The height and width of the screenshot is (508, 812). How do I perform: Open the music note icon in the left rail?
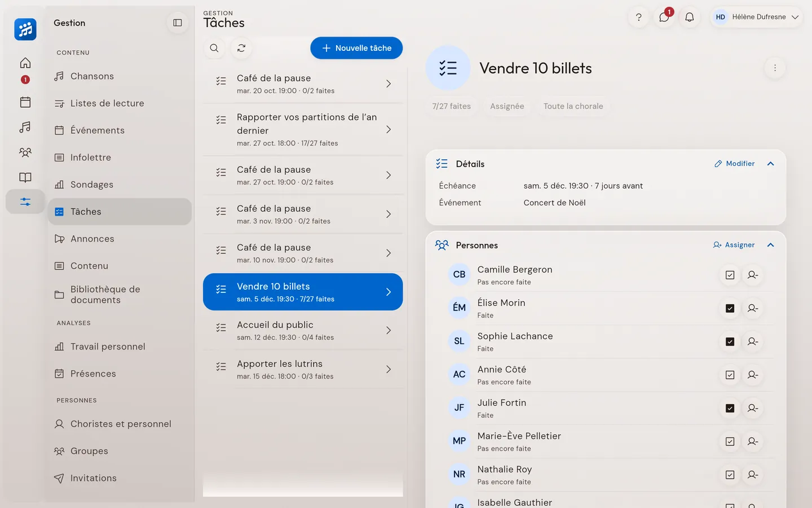pyautogui.click(x=25, y=127)
